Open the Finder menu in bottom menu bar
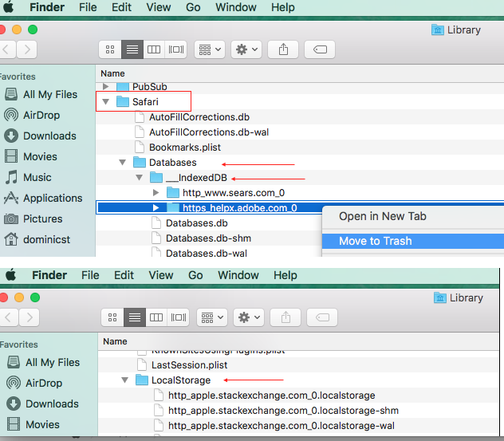This screenshot has height=441, width=504. coord(49,275)
